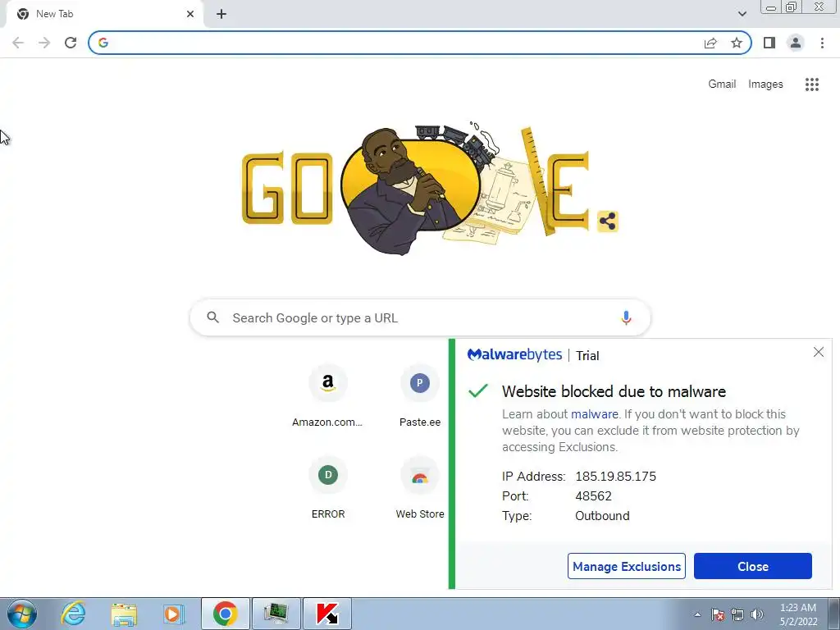Click the volume speaker tray icon
This screenshot has width=840, height=630.
[757, 614]
